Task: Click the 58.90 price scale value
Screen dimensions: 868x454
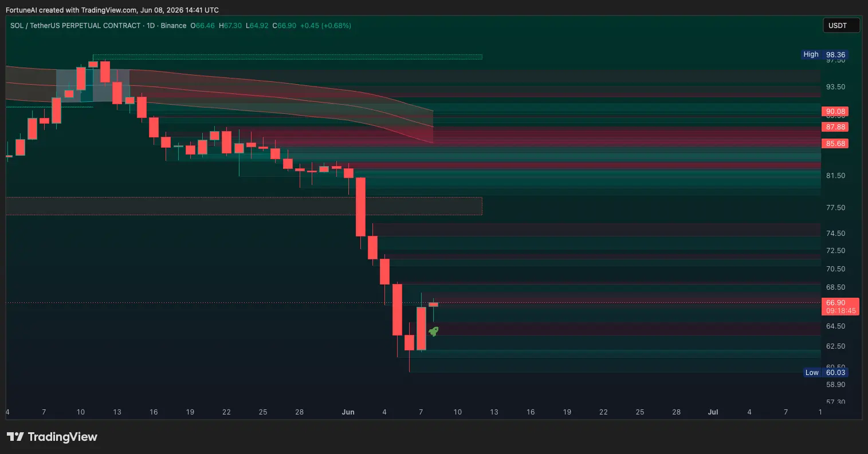Action: tap(835, 385)
